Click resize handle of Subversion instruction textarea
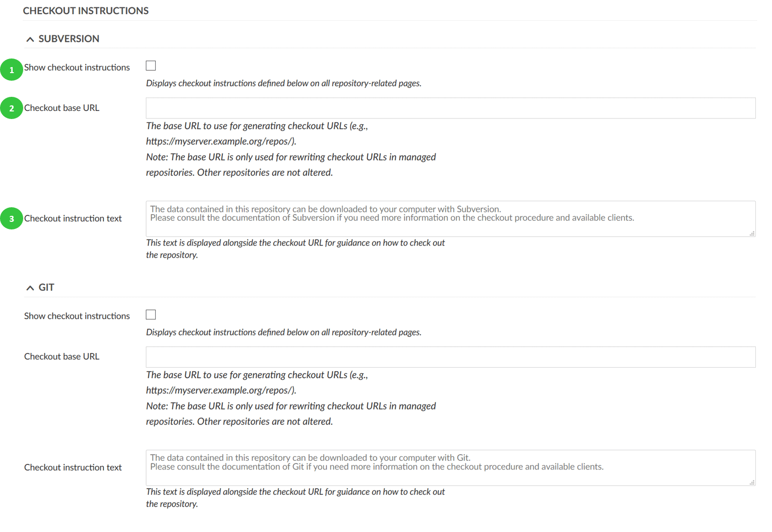The height and width of the screenshot is (532, 772). point(752,233)
